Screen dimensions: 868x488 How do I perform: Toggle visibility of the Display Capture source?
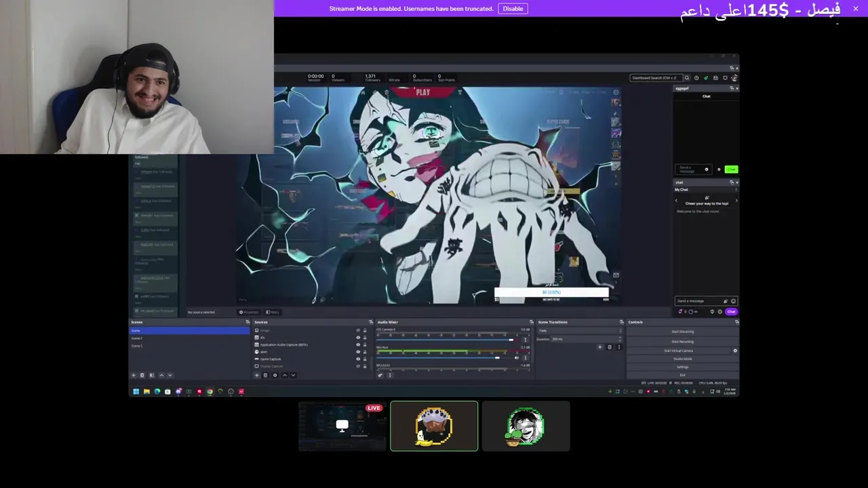(358, 366)
